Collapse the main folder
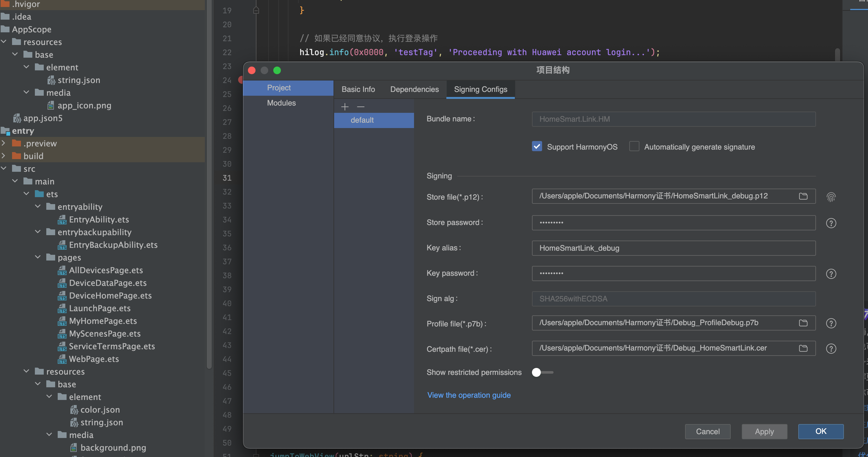The image size is (868, 457). [x=15, y=181]
